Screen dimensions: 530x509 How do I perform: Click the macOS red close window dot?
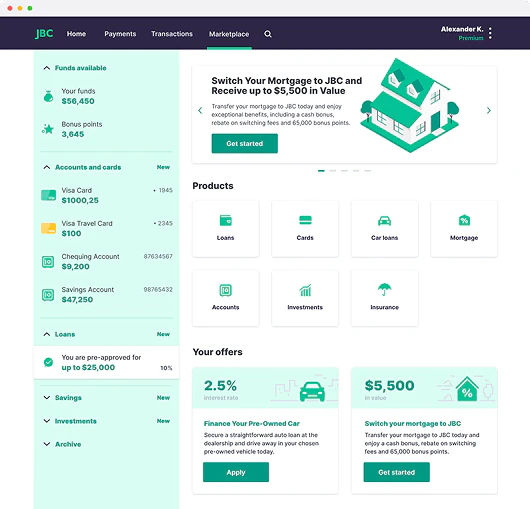coord(10,8)
